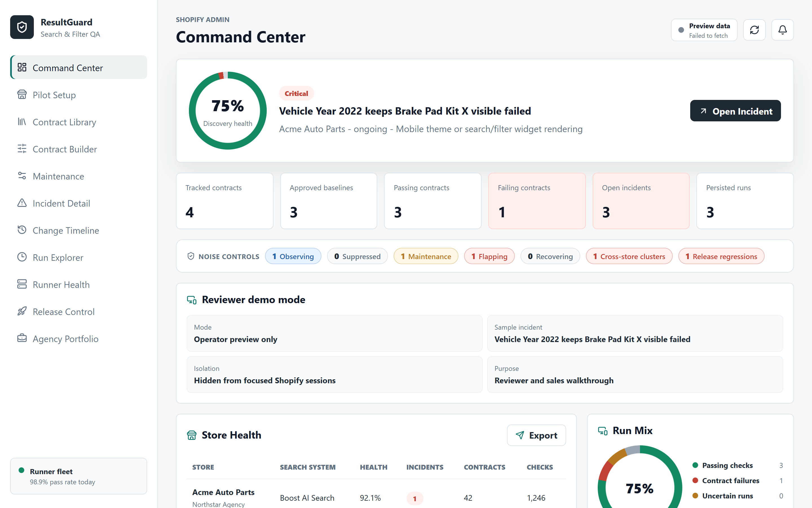
Task: Click the Incident Detail warning triangle icon
Action: (22, 203)
